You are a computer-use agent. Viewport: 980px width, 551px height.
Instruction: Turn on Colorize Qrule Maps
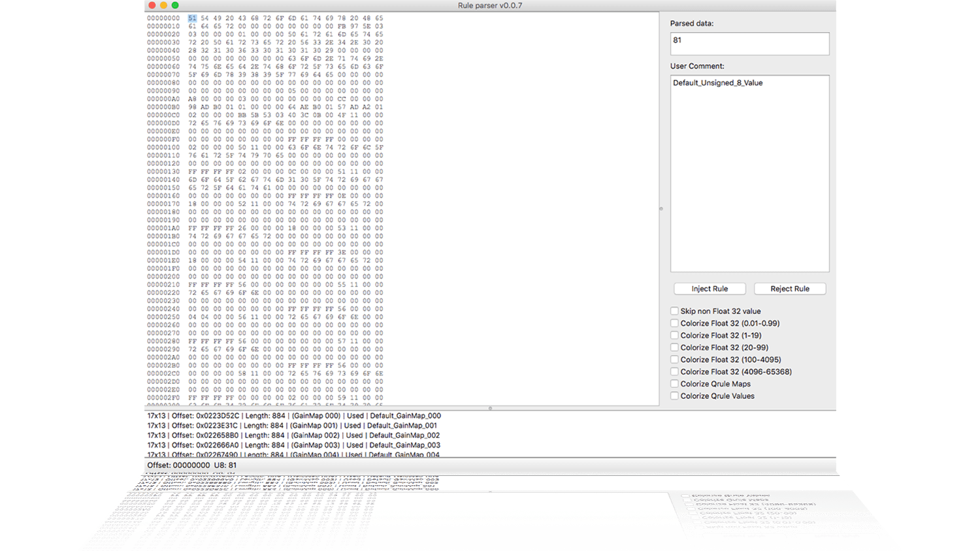[674, 384]
